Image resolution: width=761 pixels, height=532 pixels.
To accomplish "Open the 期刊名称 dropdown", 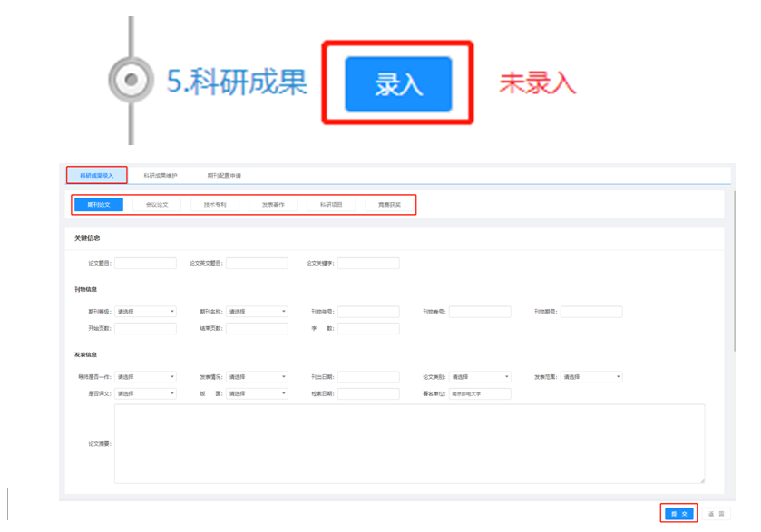I will (x=257, y=312).
